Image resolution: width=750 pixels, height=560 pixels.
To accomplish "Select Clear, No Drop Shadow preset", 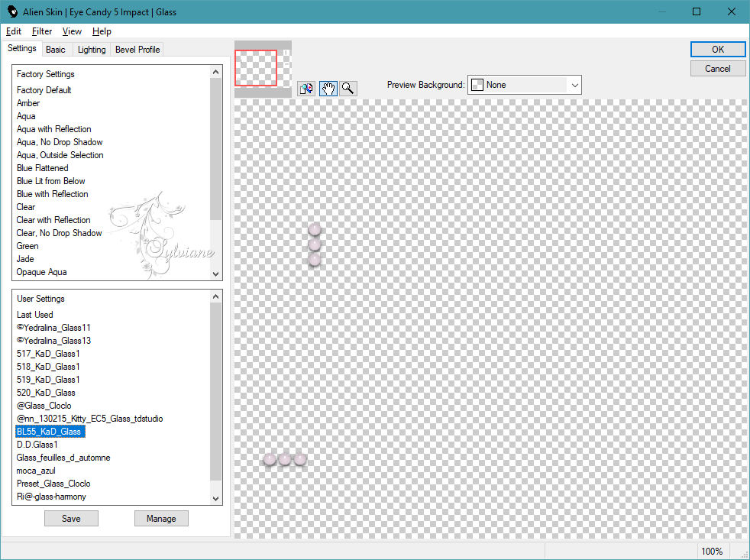I will coord(59,232).
